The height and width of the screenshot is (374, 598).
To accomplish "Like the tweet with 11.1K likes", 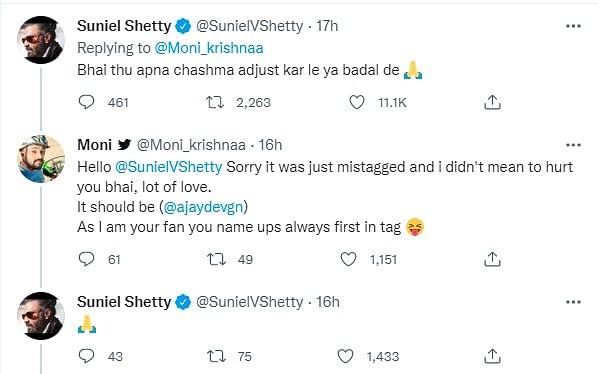I will pyautogui.click(x=357, y=102).
